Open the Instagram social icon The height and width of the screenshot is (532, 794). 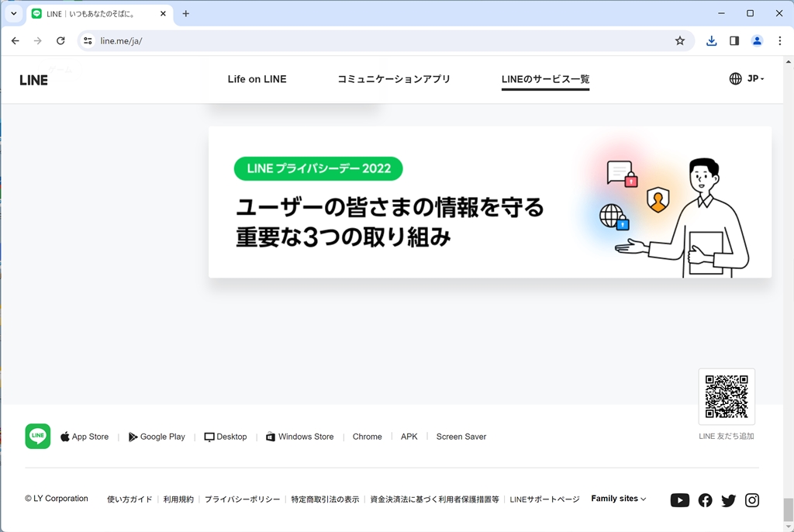pyautogui.click(x=752, y=500)
